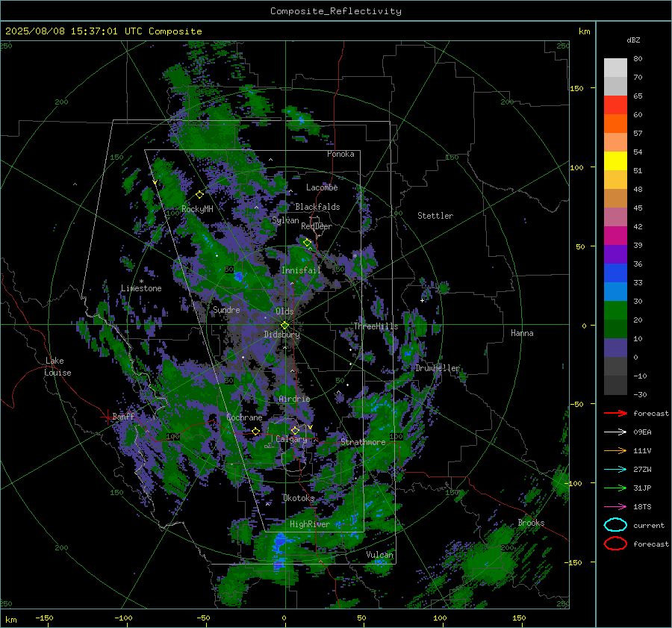Select the yellow diamond marker near RockyMH
Image resolution: width=672 pixels, height=628 pixels.
tap(199, 195)
